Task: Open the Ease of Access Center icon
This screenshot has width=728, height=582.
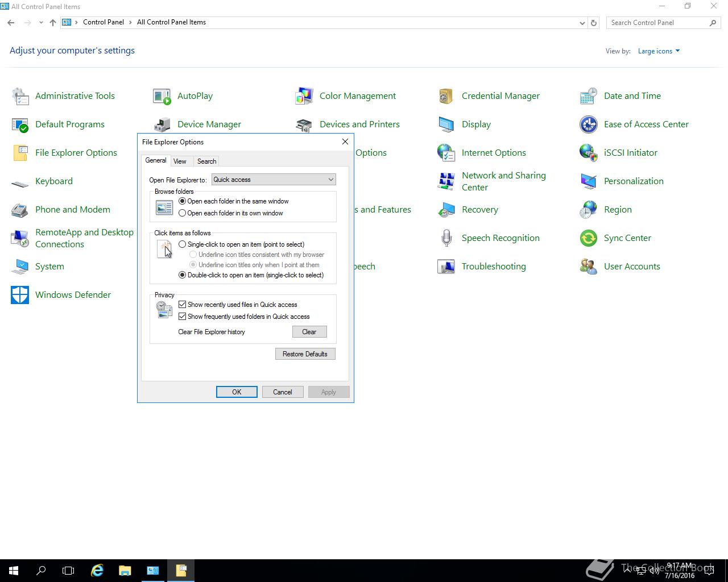Action: tap(589, 124)
